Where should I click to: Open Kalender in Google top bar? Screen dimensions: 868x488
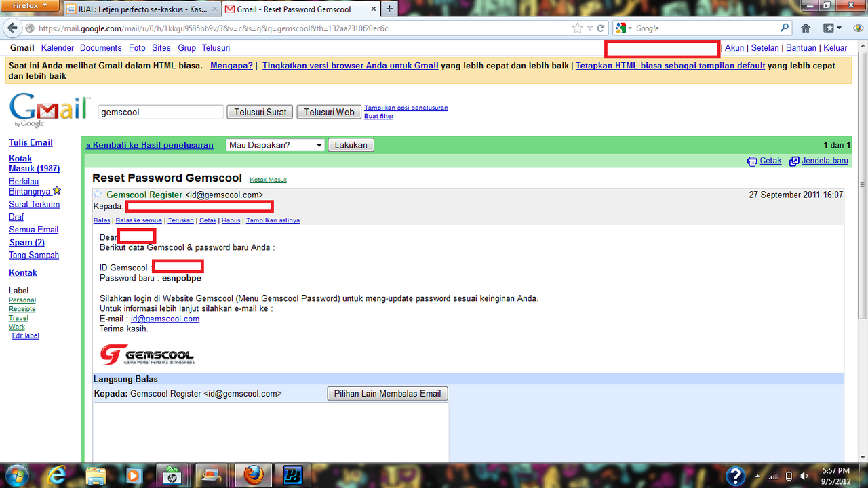[58, 48]
